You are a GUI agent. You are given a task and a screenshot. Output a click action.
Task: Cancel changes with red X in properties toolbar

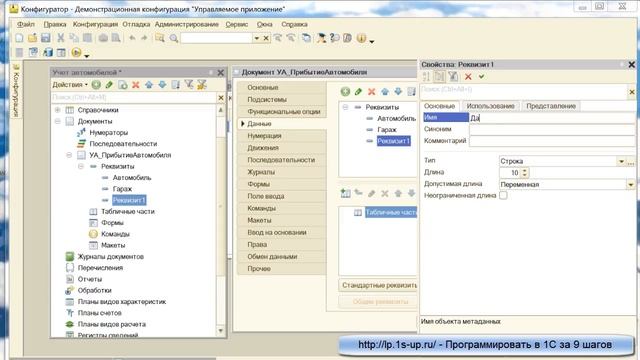468,76
